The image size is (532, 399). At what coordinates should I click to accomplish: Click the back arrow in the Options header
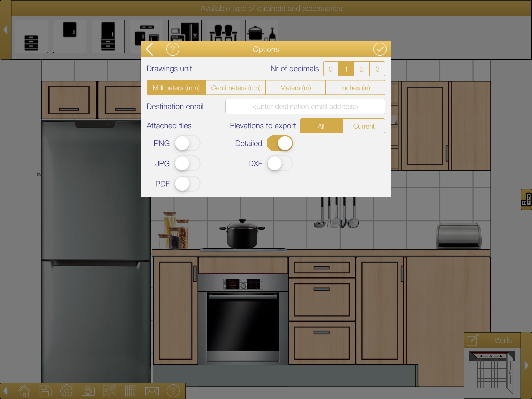(x=150, y=49)
